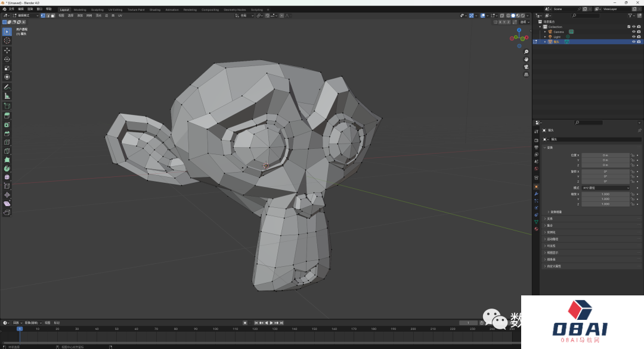
Task: Expand the Camera item in outliner
Action: pyautogui.click(x=544, y=32)
